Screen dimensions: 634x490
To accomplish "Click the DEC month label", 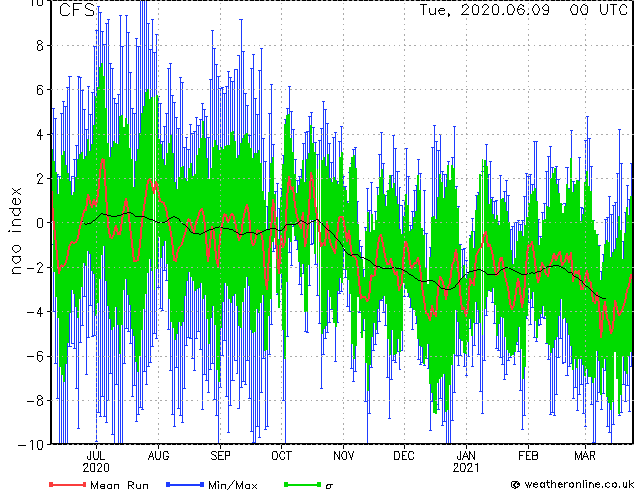I will click(x=404, y=456).
